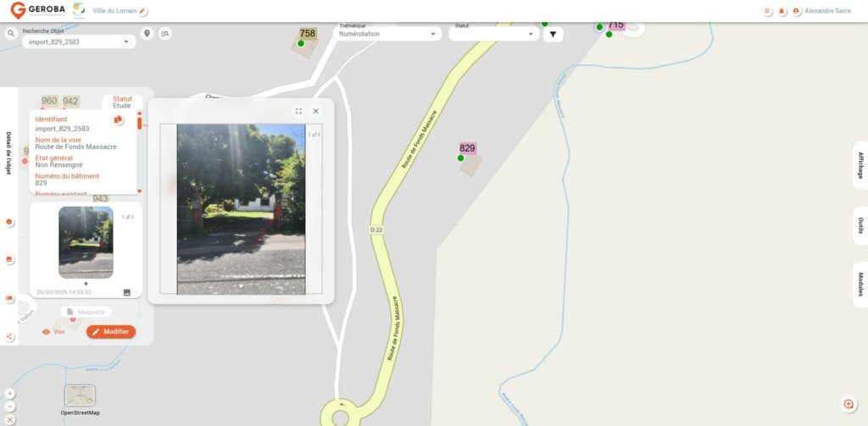The height and width of the screenshot is (426, 868).
Task: Click the map location pin icon
Action: pyautogui.click(x=147, y=33)
